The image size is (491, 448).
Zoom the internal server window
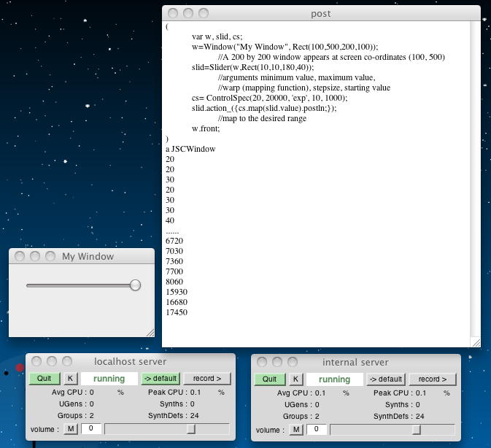click(293, 362)
